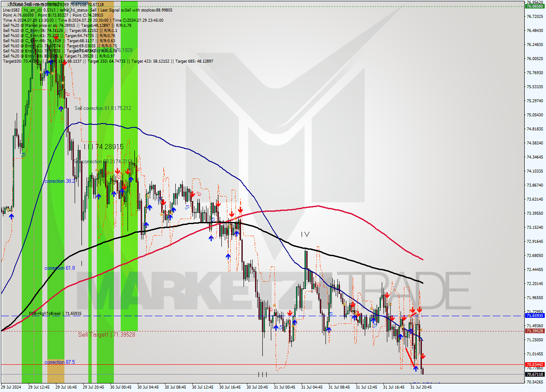Click the 'correction 38.2' label
Image resolution: width=546 pixels, height=392 pixels.
coord(60,181)
